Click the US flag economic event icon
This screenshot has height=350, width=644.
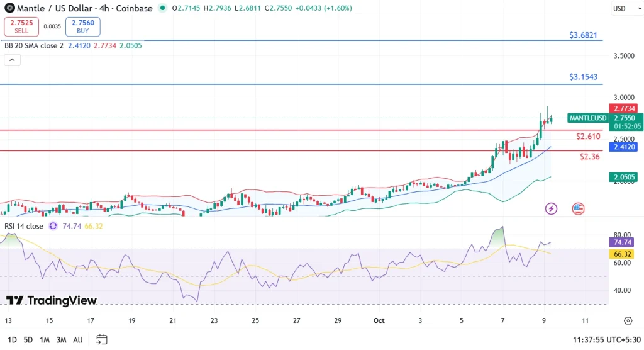(578, 208)
